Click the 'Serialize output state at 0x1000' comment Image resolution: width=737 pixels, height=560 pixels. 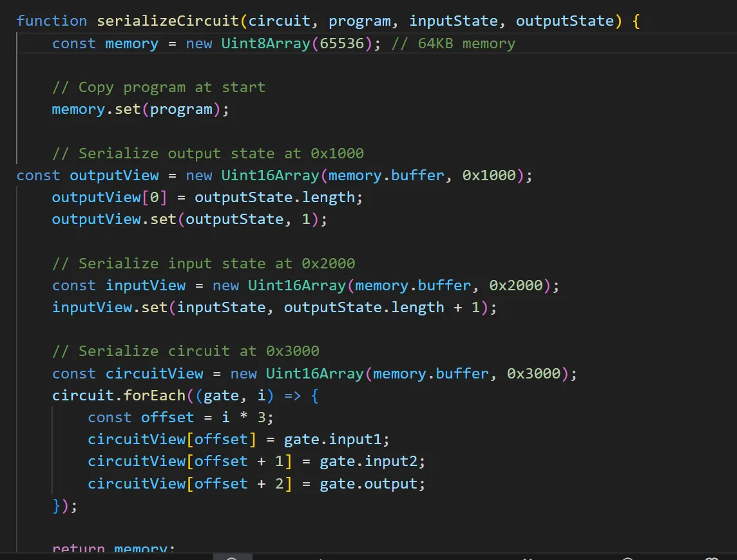(x=207, y=153)
